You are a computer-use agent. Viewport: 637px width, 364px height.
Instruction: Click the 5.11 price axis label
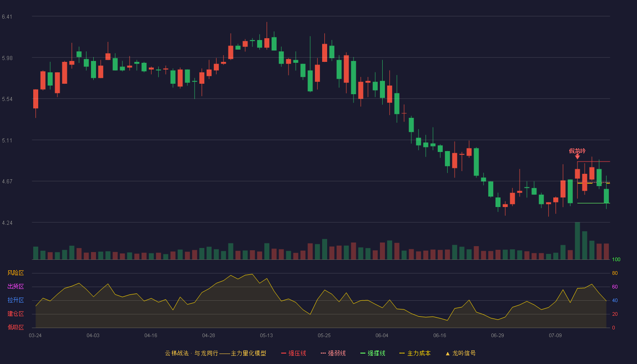(7, 141)
